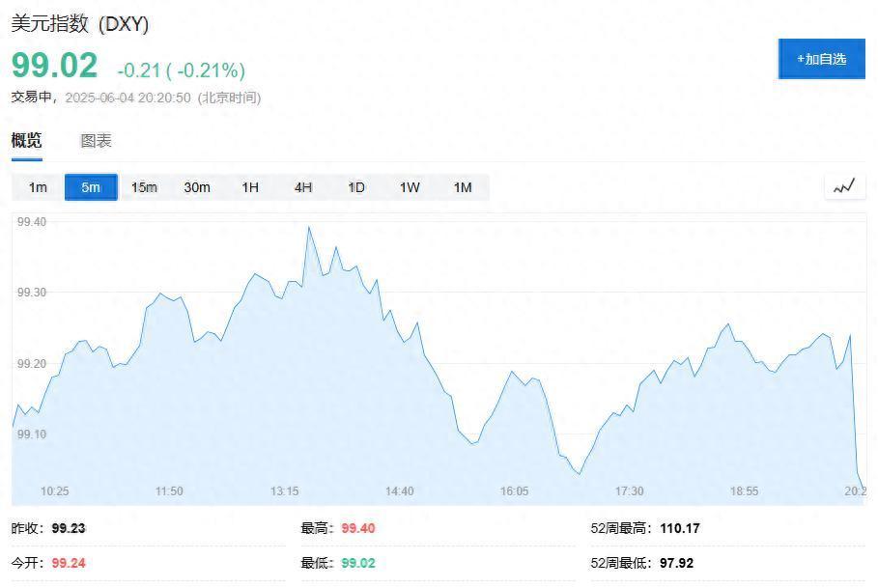The image size is (878, 588).
Task: Click the 14:40 time axis label
Action: click(x=399, y=491)
